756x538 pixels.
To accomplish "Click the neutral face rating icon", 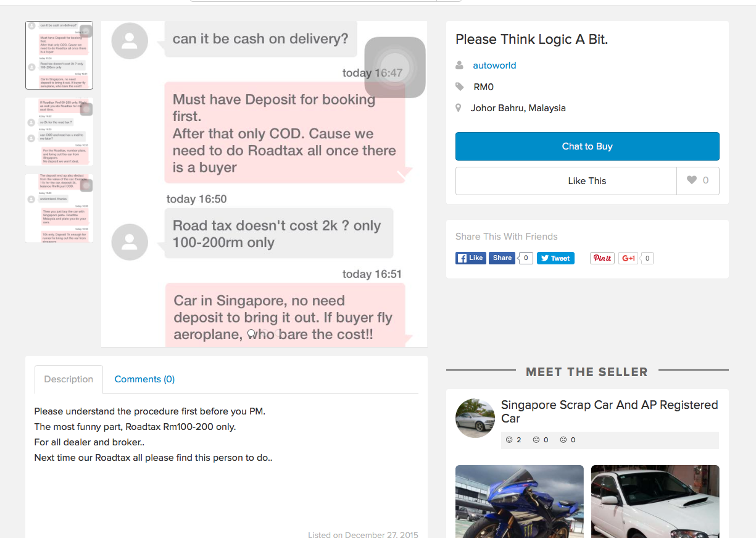I will tap(536, 440).
